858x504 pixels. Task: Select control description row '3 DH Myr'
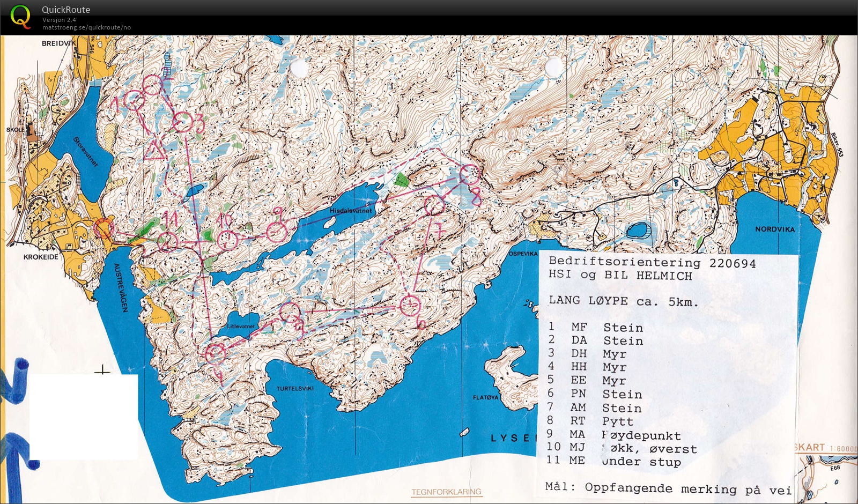pyautogui.click(x=587, y=354)
